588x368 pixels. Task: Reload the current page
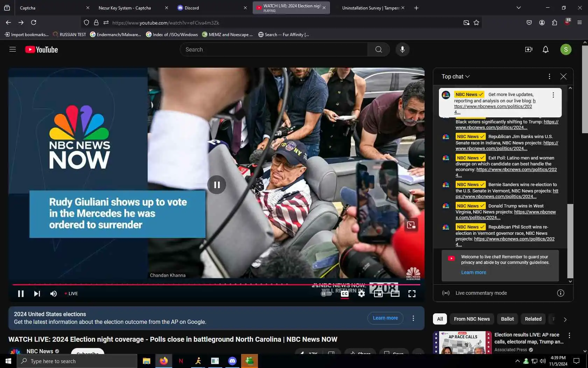coord(34,22)
